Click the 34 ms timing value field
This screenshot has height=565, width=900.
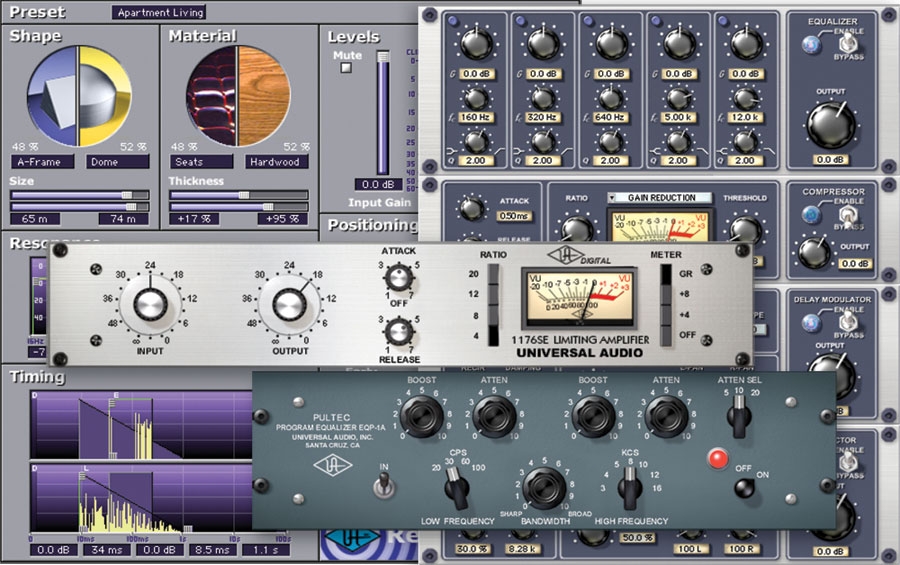click(107, 549)
